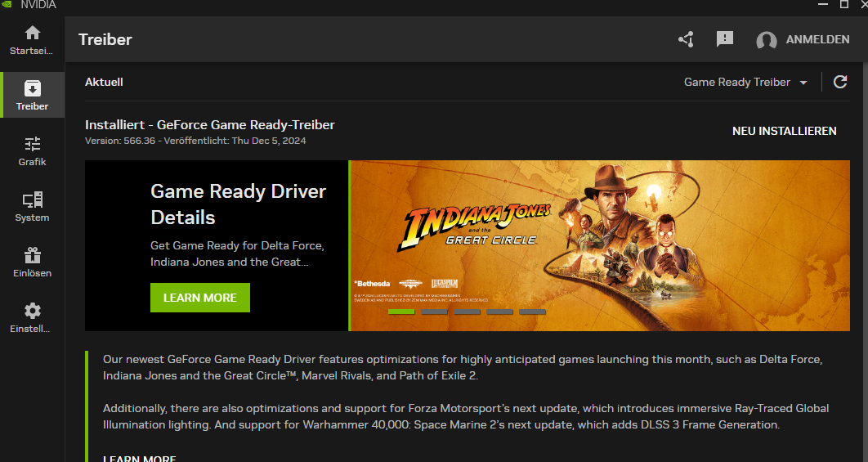868x462 pixels.
Task: Maximize the NVIDIA app window
Action: pyautogui.click(x=844, y=4)
